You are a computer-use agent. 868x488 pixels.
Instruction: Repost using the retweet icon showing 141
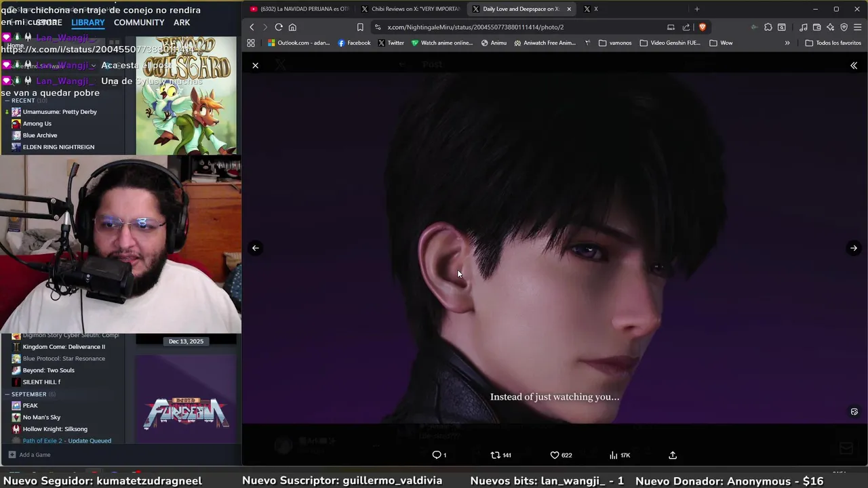click(x=500, y=455)
